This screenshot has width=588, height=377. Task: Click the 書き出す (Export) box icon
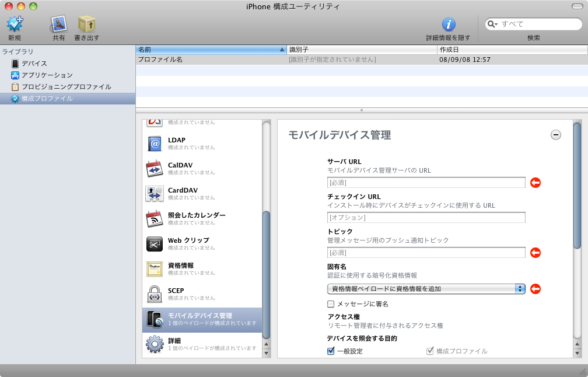pyautogui.click(x=86, y=25)
